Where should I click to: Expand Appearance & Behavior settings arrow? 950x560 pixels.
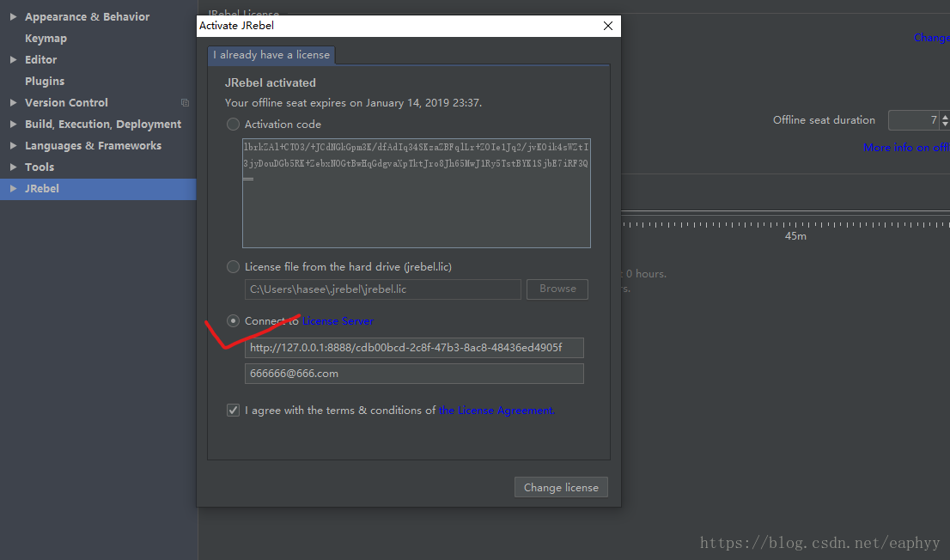pyautogui.click(x=13, y=17)
